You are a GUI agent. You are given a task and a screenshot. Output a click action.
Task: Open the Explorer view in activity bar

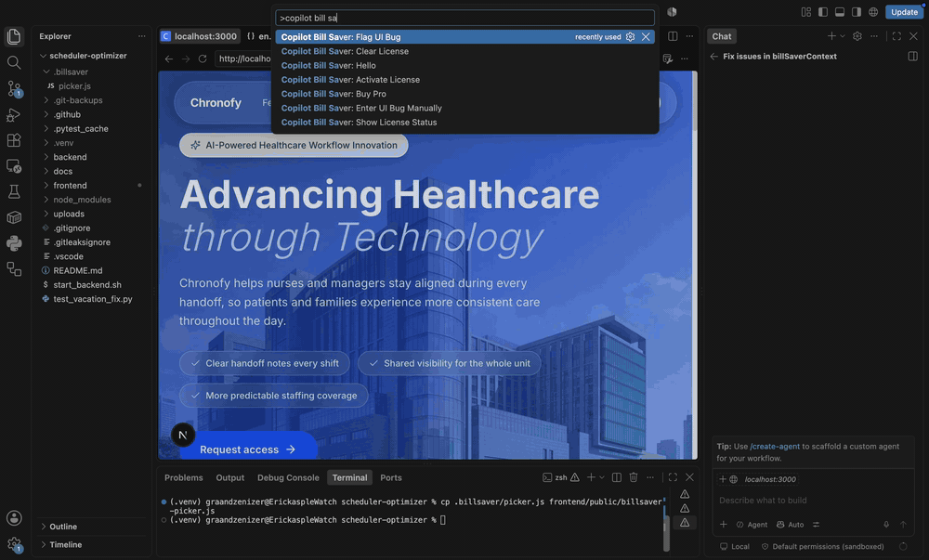coord(14,37)
